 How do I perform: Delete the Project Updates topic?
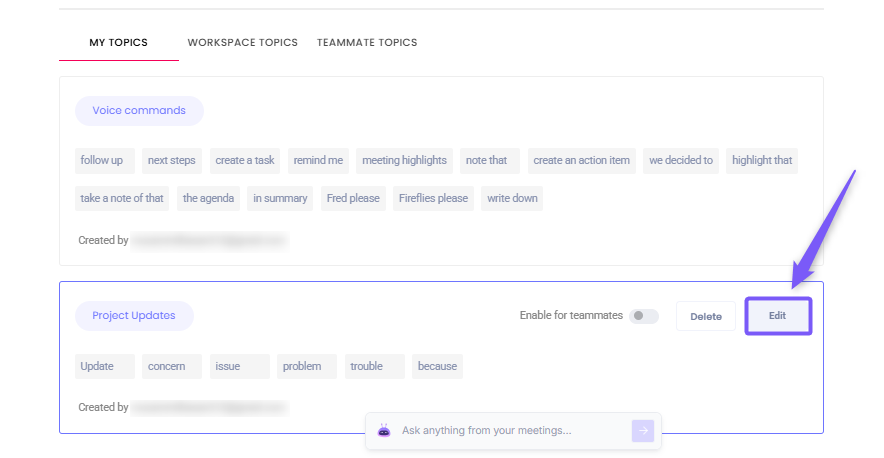705,316
